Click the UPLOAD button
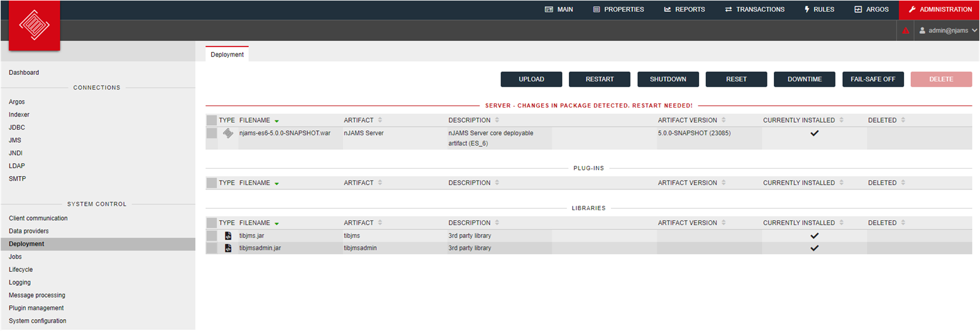980x331 pixels. tap(531, 79)
